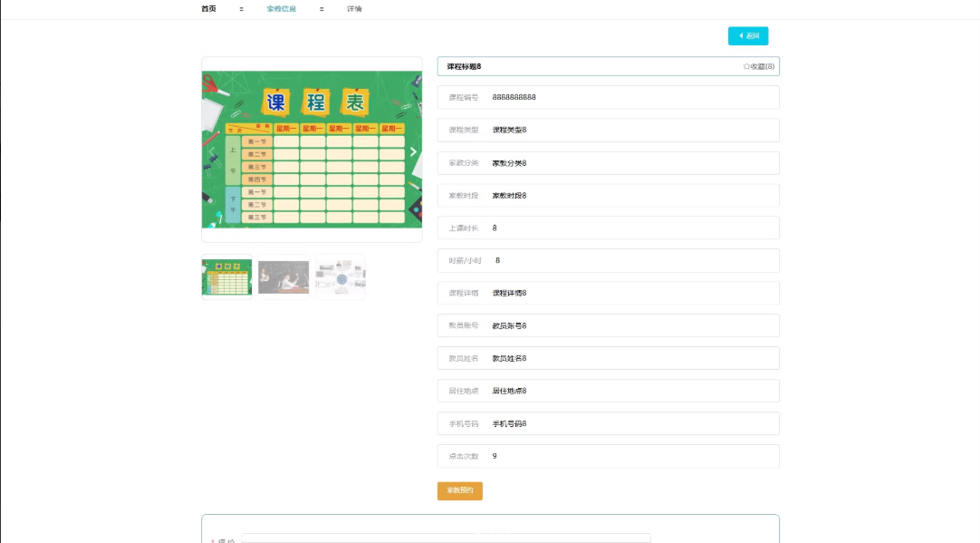Click the comment input field at bottom

tap(447, 538)
